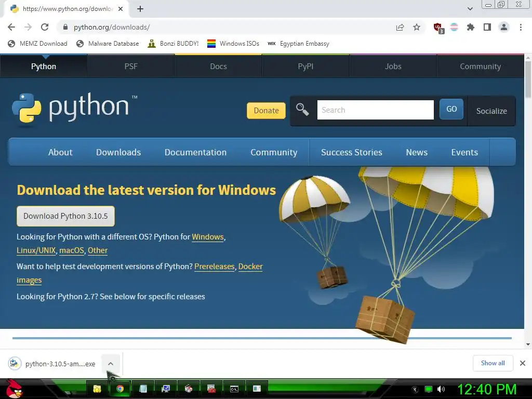Close the downloads bar
Screen dimensions: 532x399
click(x=523, y=363)
